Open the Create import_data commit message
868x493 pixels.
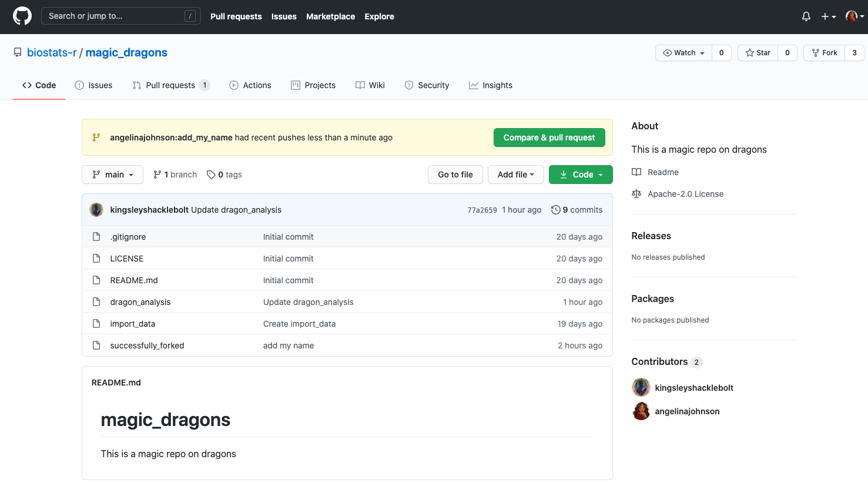tap(299, 324)
